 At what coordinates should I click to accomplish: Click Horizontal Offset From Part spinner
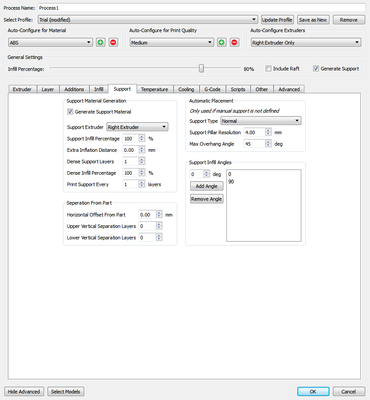(x=151, y=215)
